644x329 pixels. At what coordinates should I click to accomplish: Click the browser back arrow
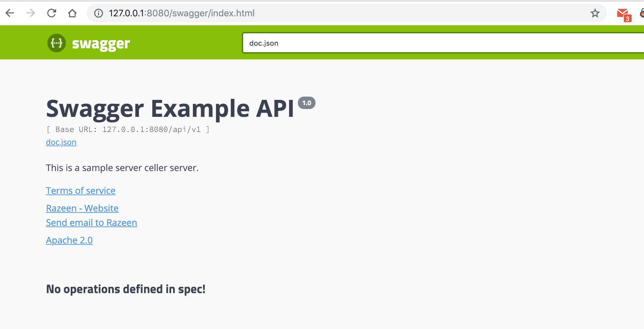pyautogui.click(x=10, y=13)
